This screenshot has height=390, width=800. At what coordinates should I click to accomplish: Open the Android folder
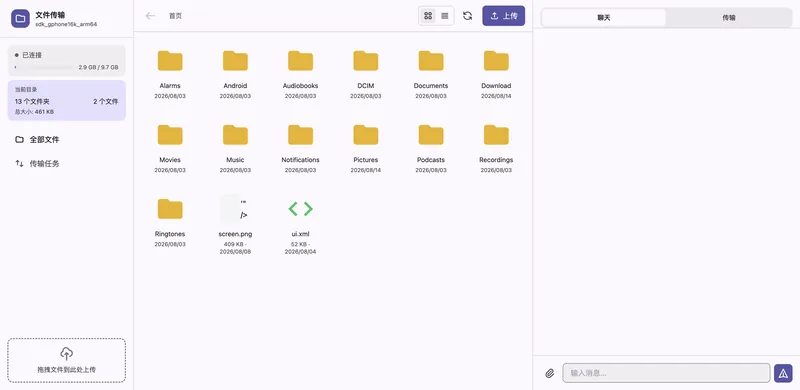235,61
